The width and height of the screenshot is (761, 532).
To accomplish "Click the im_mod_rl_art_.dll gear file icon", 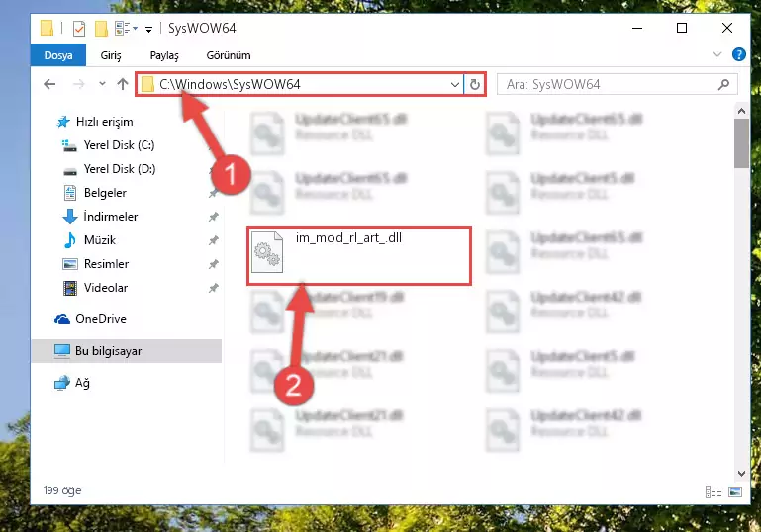I will 267,252.
